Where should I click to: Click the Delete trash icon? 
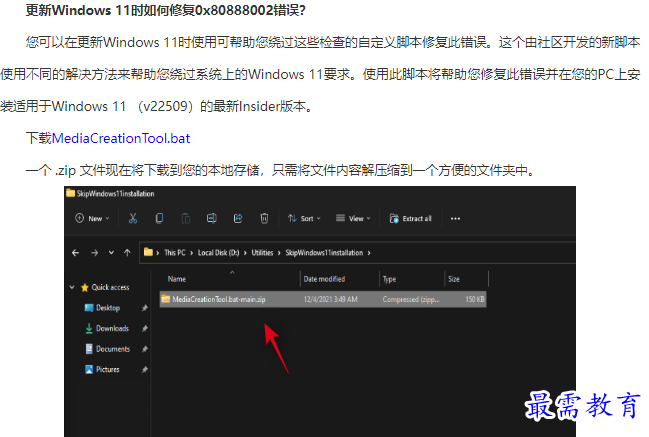[x=264, y=218]
